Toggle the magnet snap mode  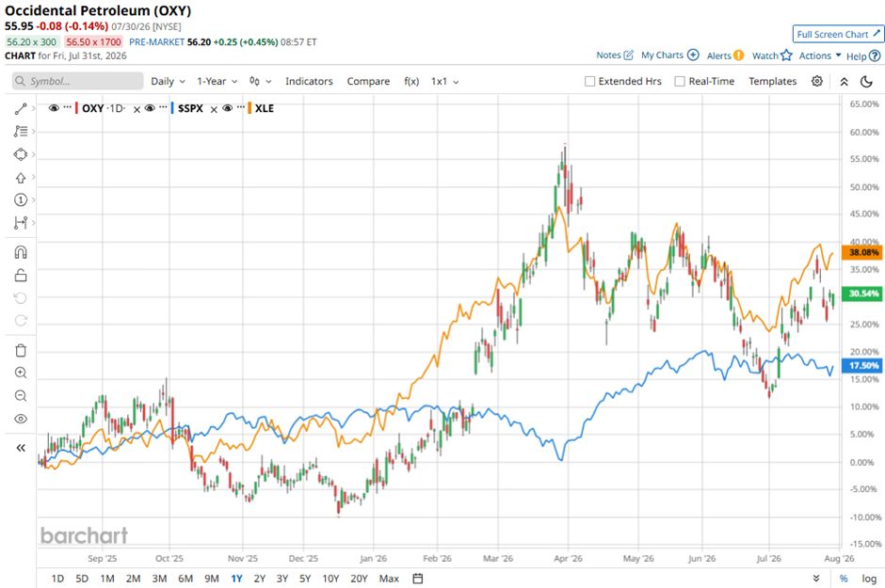pyautogui.click(x=21, y=252)
